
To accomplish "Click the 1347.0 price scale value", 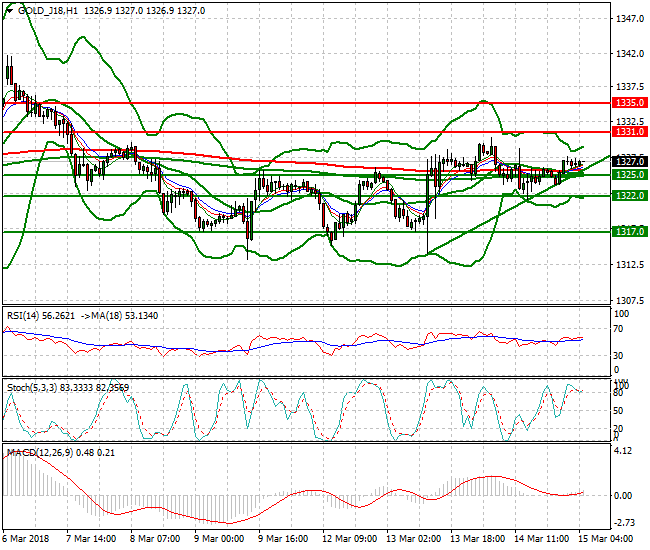I will pyautogui.click(x=630, y=19).
